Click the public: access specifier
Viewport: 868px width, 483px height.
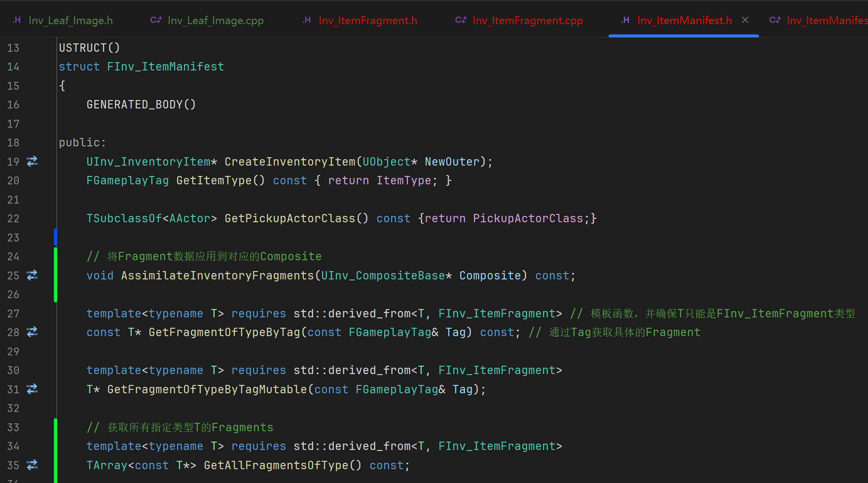pyautogui.click(x=82, y=142)
